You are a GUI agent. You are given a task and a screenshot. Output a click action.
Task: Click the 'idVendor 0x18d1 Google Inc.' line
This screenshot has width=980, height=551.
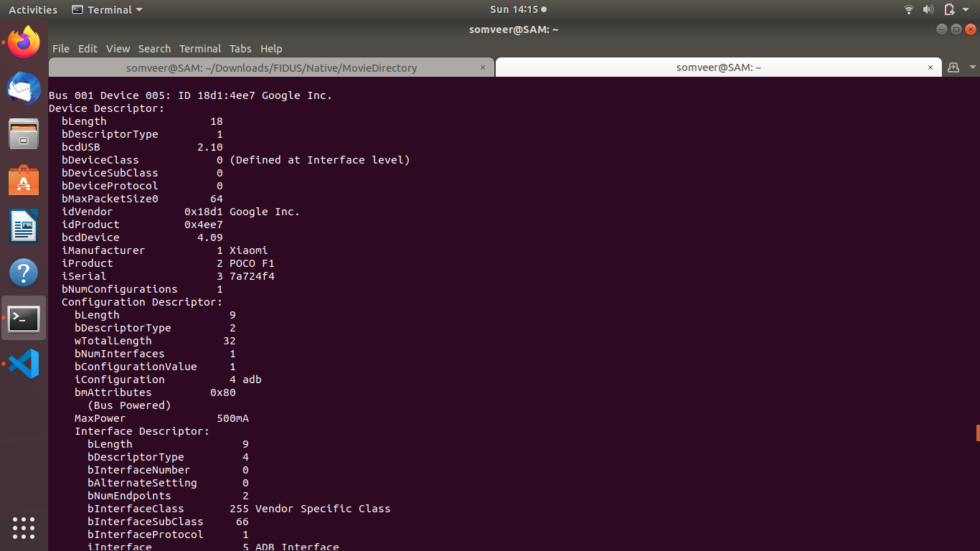181,212
